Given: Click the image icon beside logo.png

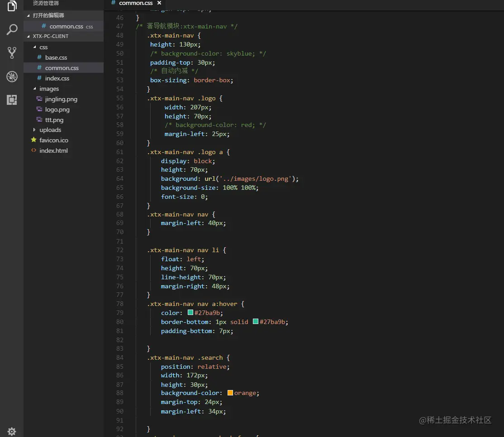Looking at the screenshot, I should [39, 109].
